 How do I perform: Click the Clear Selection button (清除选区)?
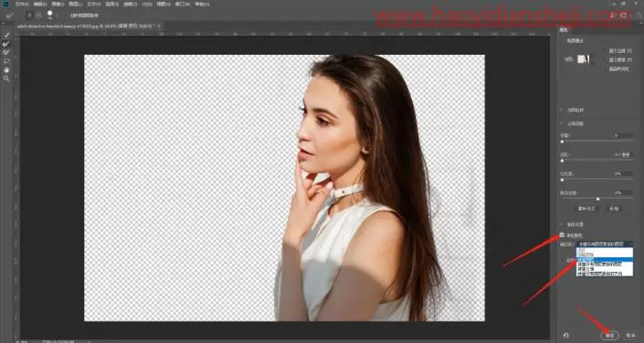pos(587,209)
